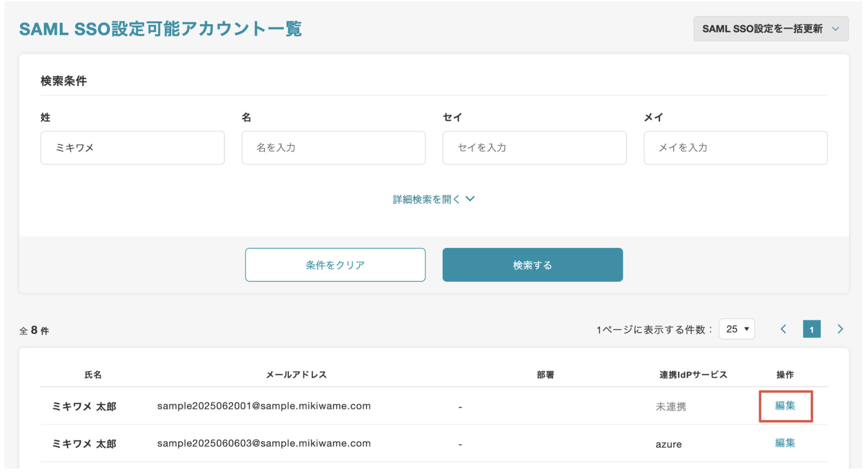This screenshot has width=868, height=474.
Task: Open the 25 items-per-page dropdown
Action: click(737, 329)
